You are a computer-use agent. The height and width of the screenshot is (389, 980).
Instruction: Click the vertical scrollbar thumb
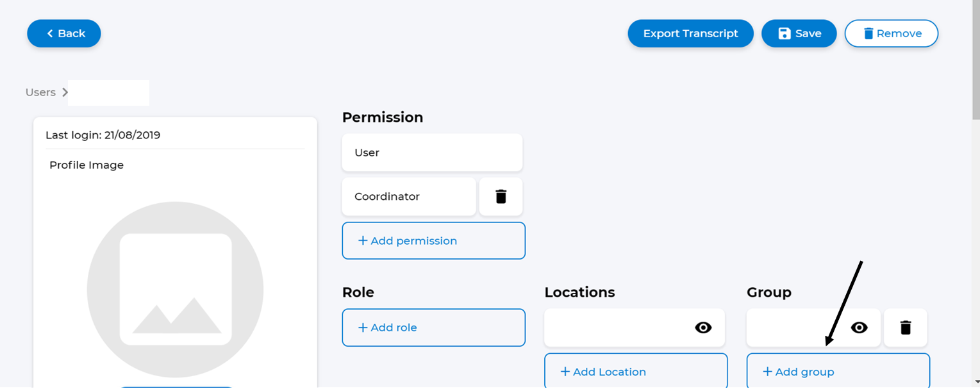coord(976,61)
